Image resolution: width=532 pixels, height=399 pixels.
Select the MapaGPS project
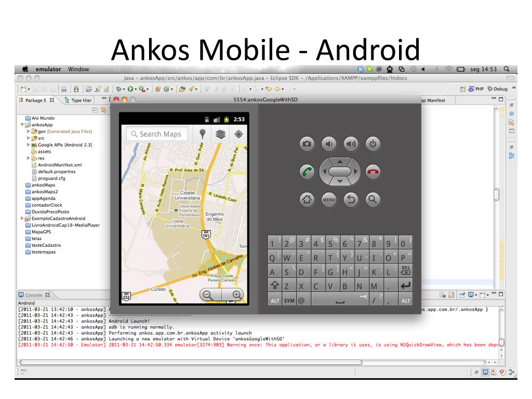pos(41,232)
